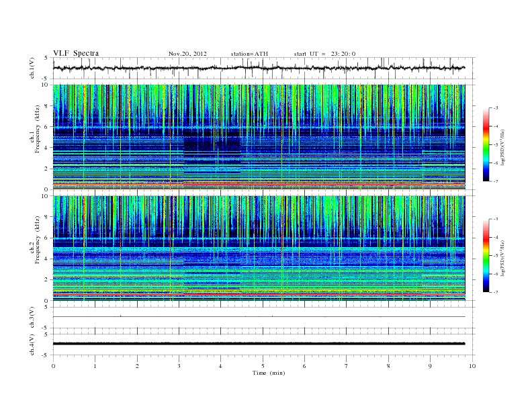Click the "8" kHz tick on ch.1 spectrogram
The image size is (532, 411).
[x=46, y=106]
